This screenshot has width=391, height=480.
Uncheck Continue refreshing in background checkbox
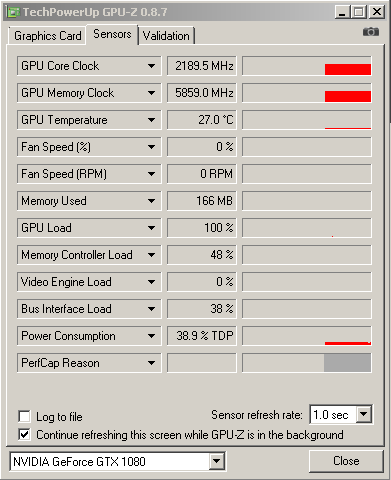pyautogui.click(x=25, y=435)
